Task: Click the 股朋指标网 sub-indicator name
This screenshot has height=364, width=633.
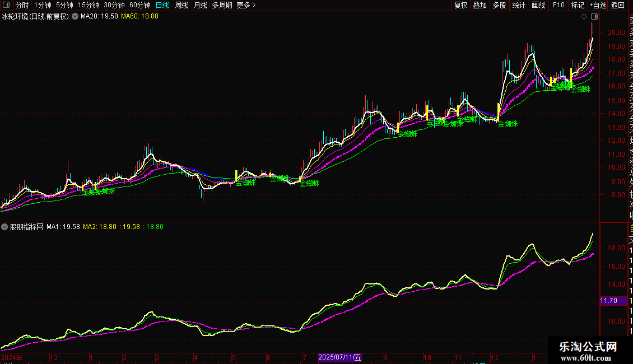Action: (27, 227)
